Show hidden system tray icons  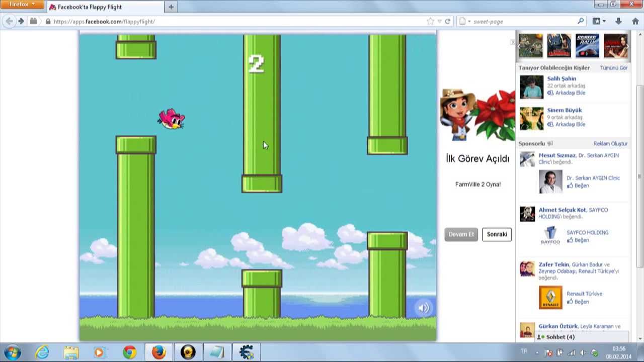537,352
